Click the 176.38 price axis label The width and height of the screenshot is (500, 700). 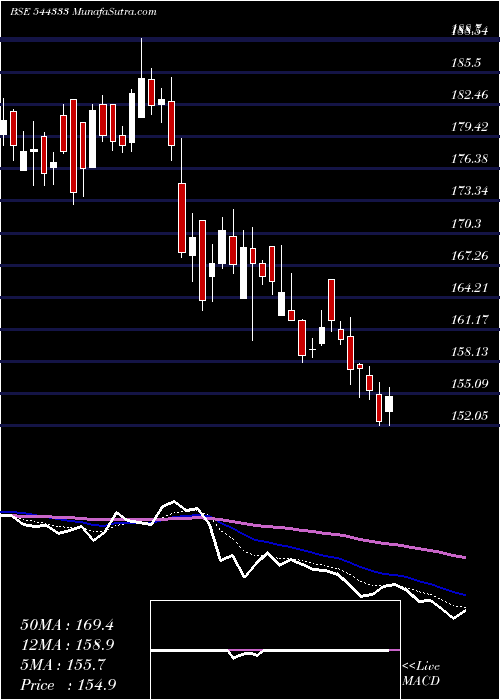coord(469,159)
